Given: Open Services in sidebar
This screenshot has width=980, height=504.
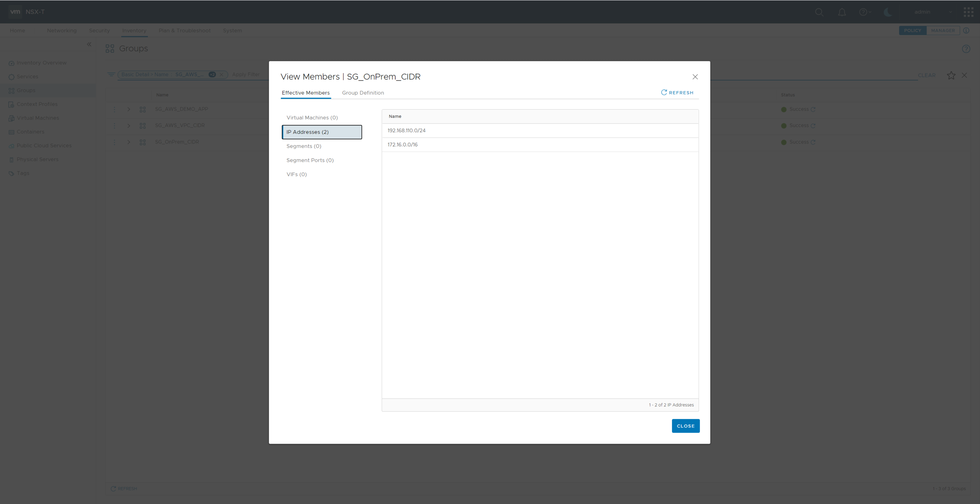Looking at the screenshot, I should [x=27, y=76].
